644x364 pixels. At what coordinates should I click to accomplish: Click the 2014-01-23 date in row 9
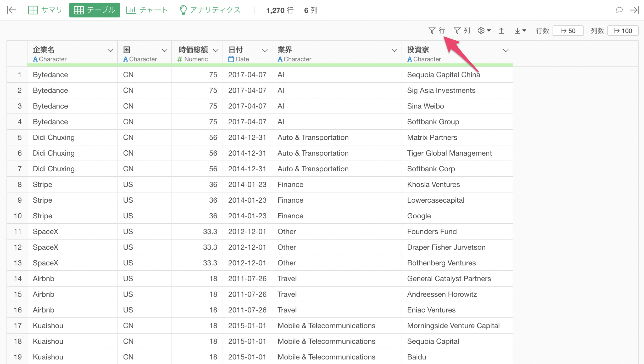click(x=247, y=200)
